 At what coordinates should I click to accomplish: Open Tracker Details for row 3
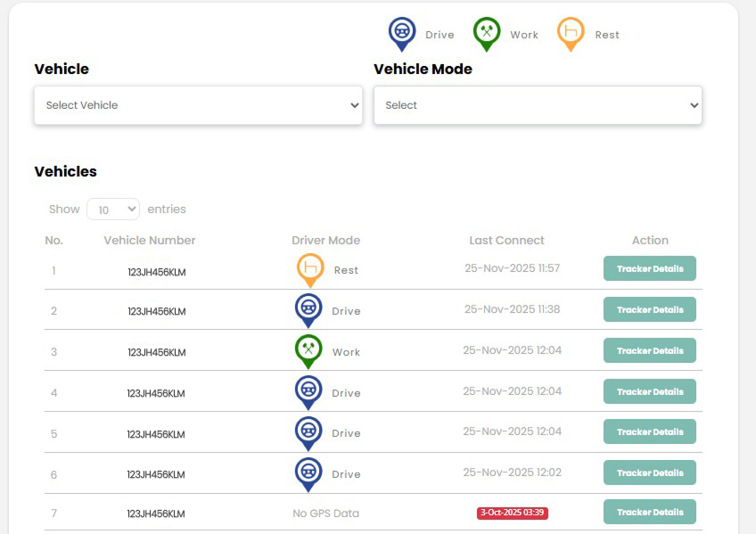[649, 350]
